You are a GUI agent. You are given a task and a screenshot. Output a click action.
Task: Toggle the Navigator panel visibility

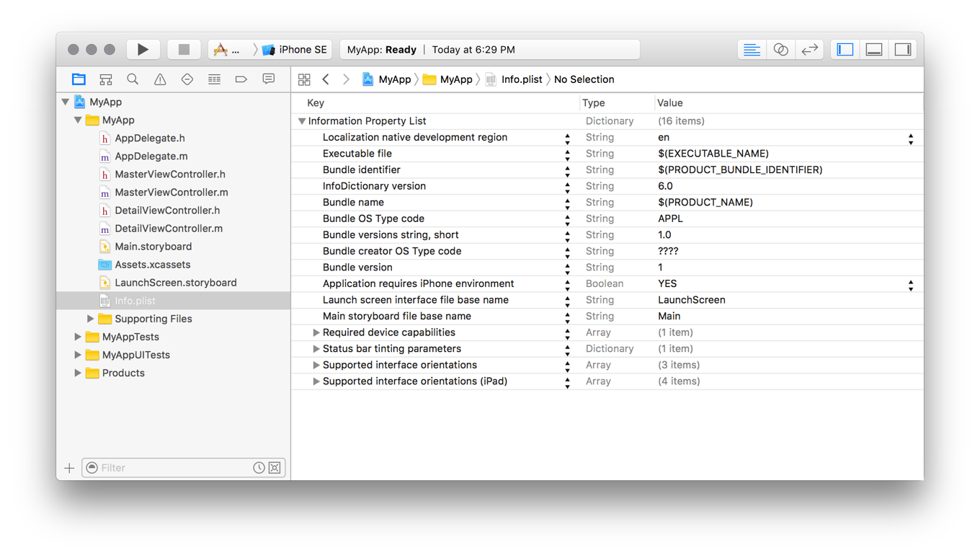coord(845,49)
